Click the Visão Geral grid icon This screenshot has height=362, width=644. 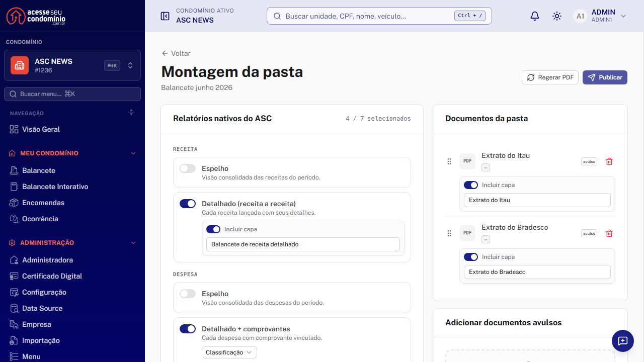[14, 129]
